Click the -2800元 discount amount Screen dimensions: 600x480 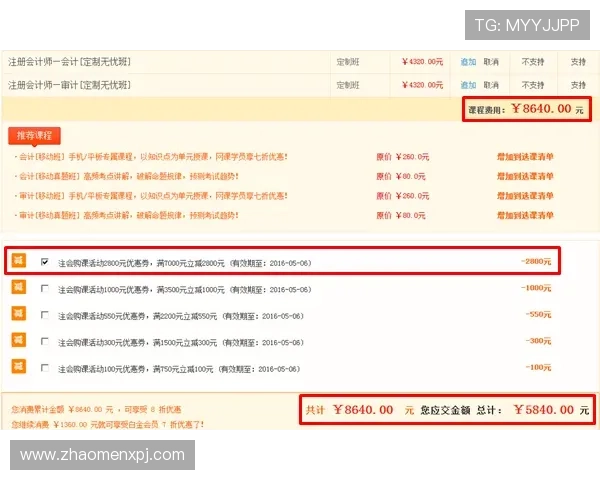pyautogui.click(x=536, y=261)
